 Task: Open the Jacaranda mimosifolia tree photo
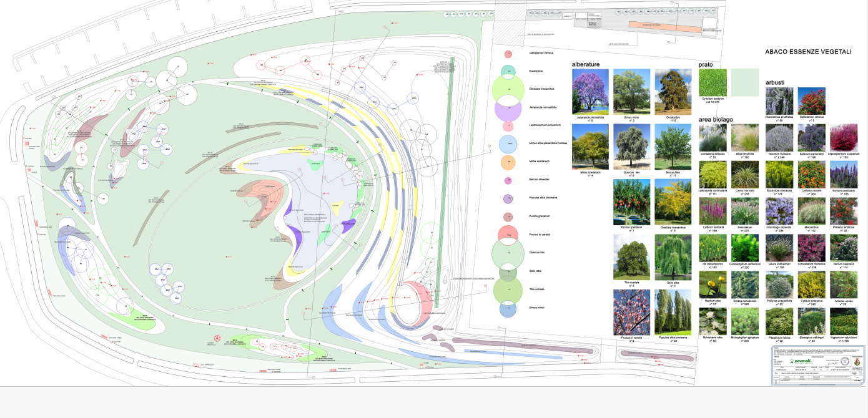[x=590, y=91]
